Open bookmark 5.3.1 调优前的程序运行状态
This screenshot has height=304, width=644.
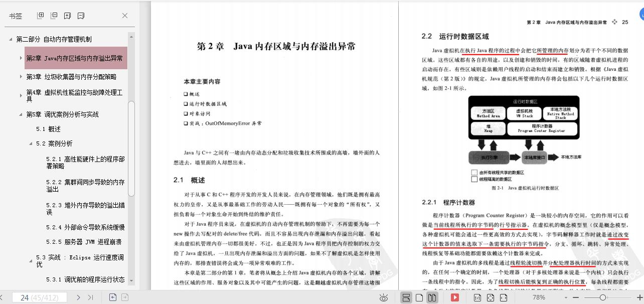pos(85,279)
